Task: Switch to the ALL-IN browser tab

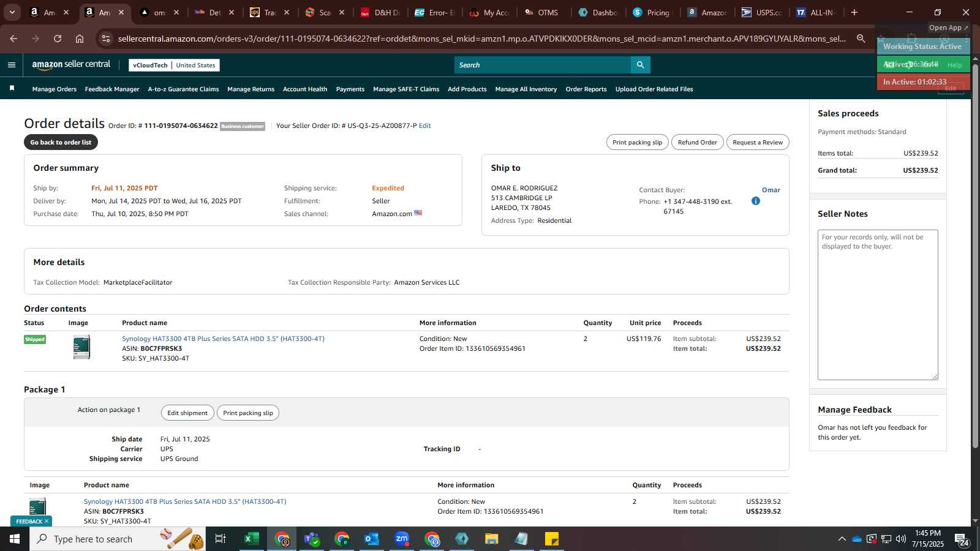Action: [816, 12]
